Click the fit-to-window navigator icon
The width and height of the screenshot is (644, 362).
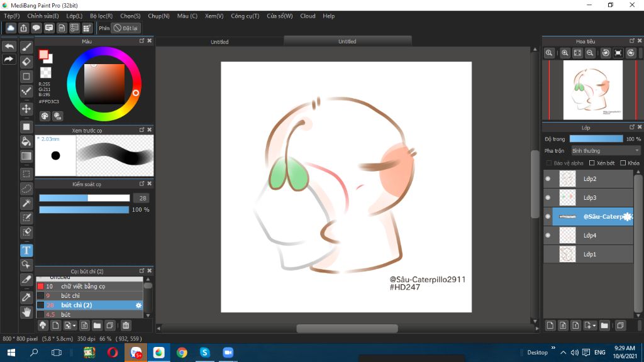pyautogui.click(x=577, y=53)
